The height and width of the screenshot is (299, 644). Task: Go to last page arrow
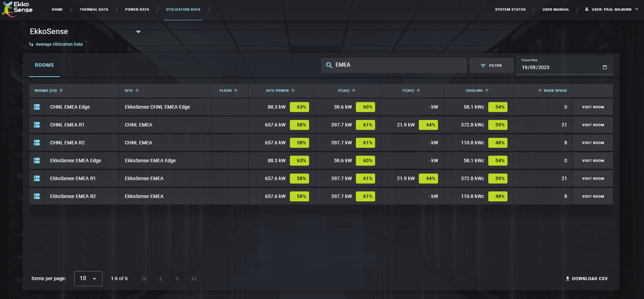194,279
